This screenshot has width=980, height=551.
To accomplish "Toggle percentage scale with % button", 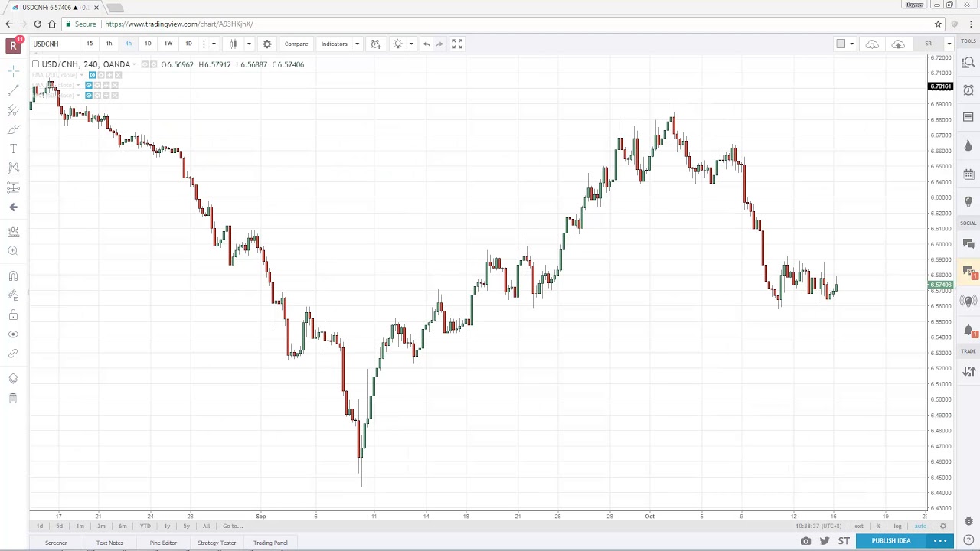I will (x=878, y=526).
